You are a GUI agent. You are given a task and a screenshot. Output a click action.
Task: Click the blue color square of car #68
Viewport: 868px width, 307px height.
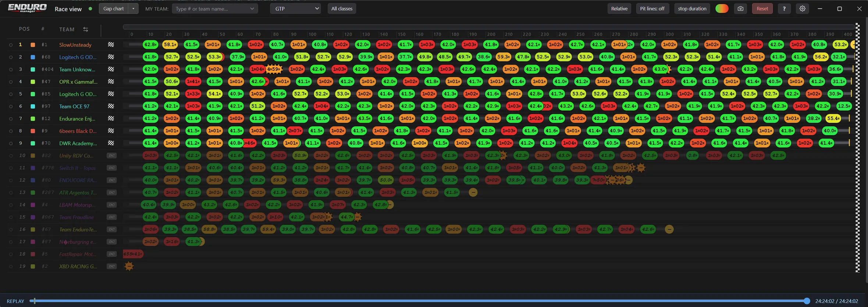pyautogui.click(x=33, y=57)
